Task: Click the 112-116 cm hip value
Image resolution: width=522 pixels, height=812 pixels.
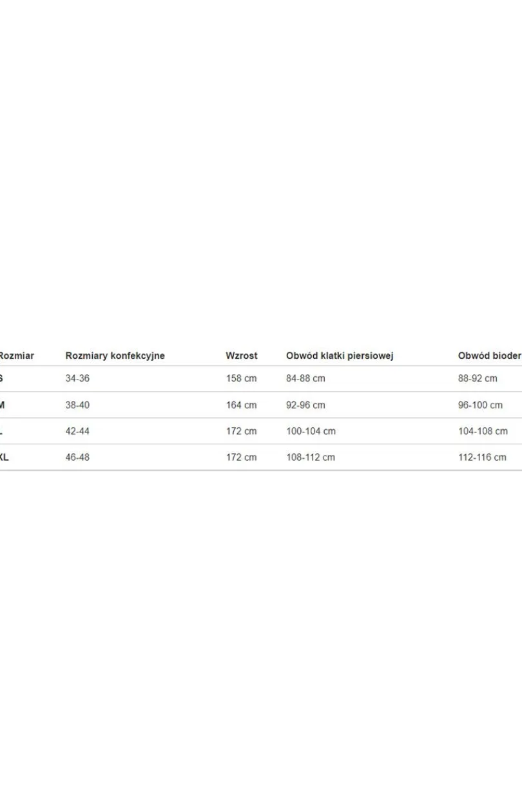Action: [x=482, y=458]
